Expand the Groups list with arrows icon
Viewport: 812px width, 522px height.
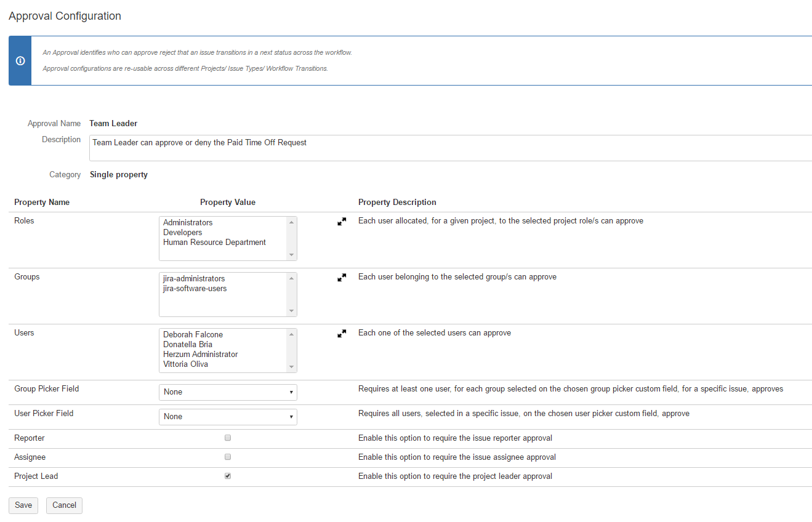[342, 278]
